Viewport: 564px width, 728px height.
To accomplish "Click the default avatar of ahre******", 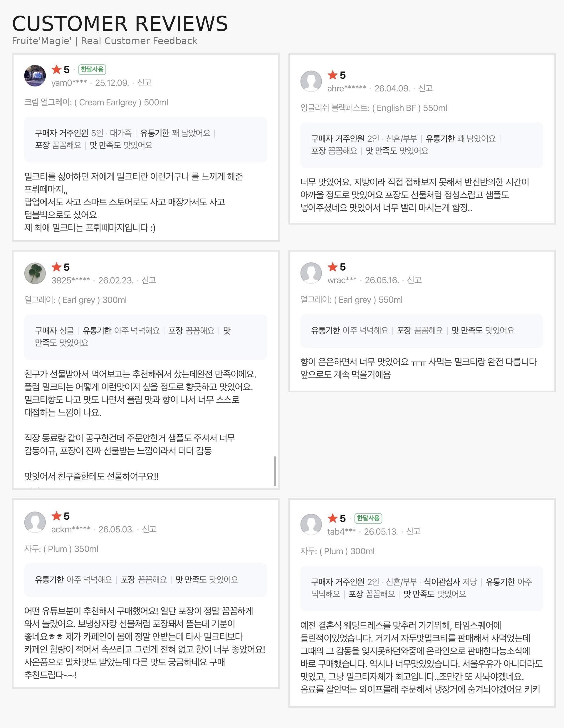I will click(311, 81).
